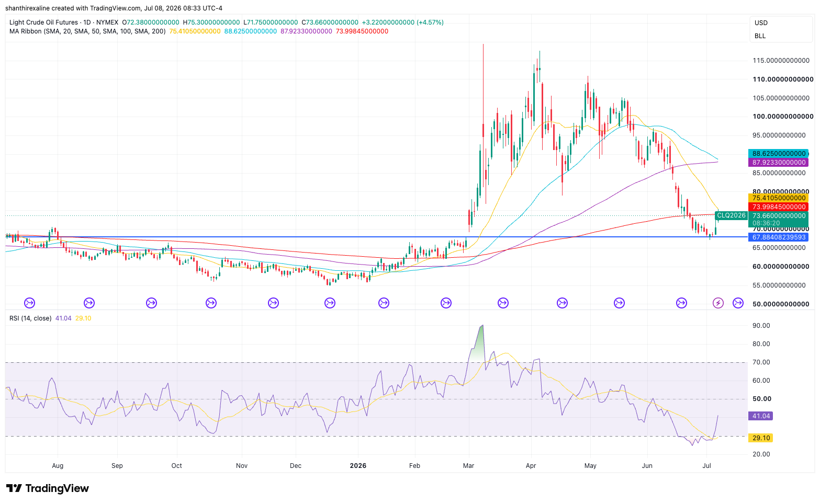The image size is (820, 504).
Task: Open the rollover marker between Aug and Sep
Action: (x=89, y=303)
